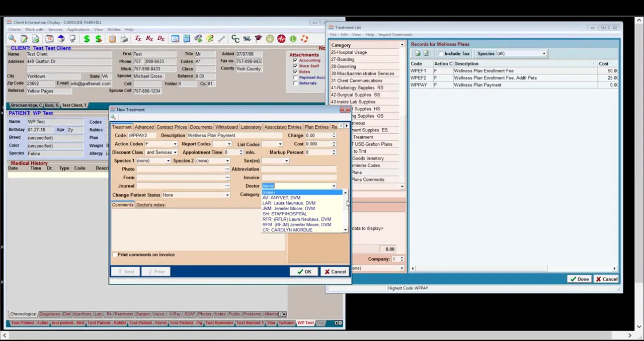644x341 pixels.
Task: Toggle the Notes attachment checkbox
Action: (x=295, y=72)
